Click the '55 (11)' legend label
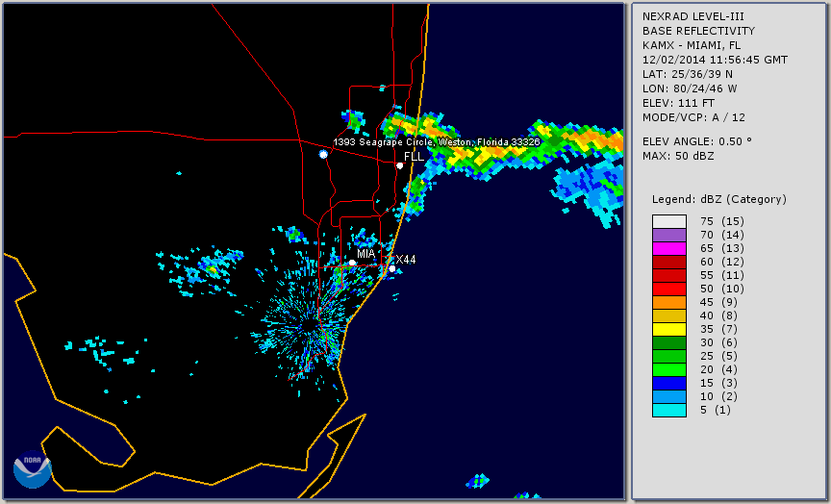Screen dimensions: 831x504 pos(722,276)
